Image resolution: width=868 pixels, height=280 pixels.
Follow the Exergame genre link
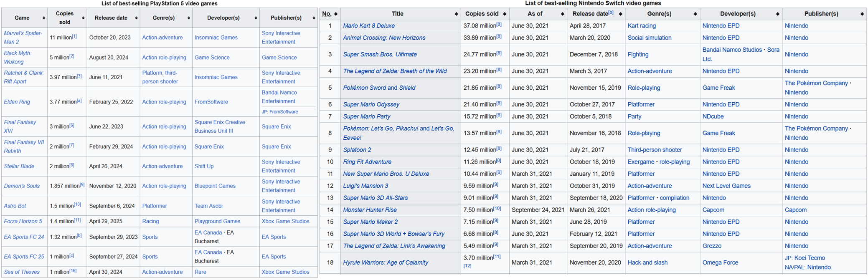tap(641, 162)
